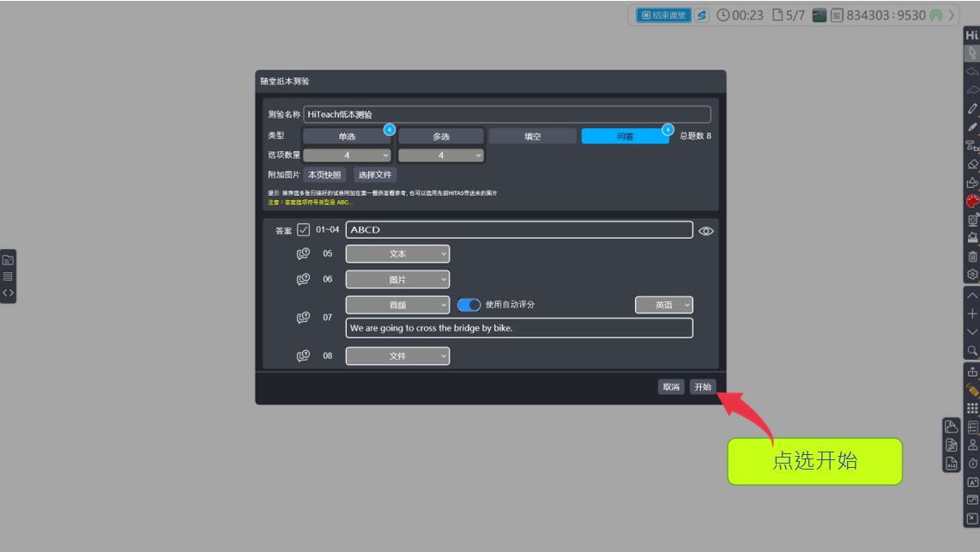
Task: Open the settings gear in toolbar
Action: coord(972,275)
